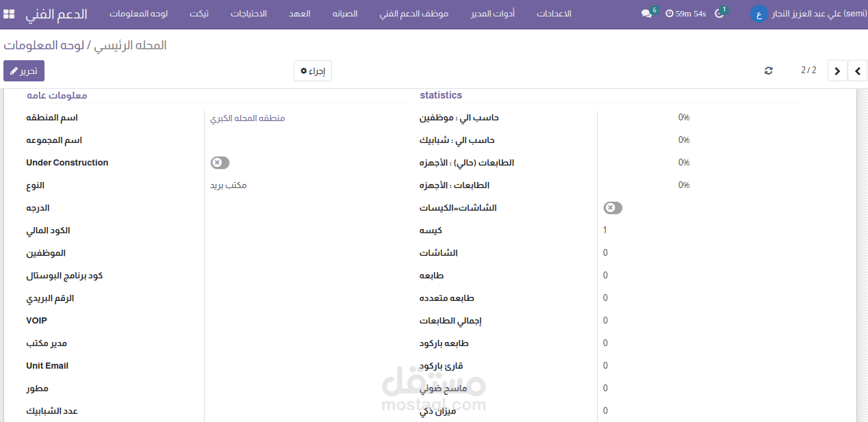Click the مدير مكتب label
The width and height of the screenshot is (868, 422).
[x=47, y=343]
